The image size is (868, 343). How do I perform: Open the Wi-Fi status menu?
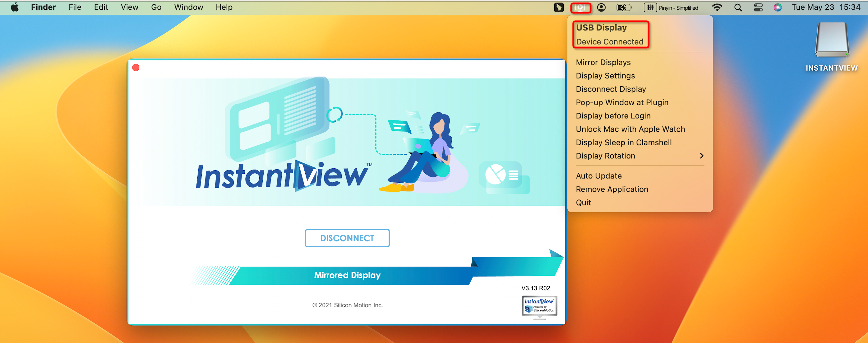coord(717,7)
